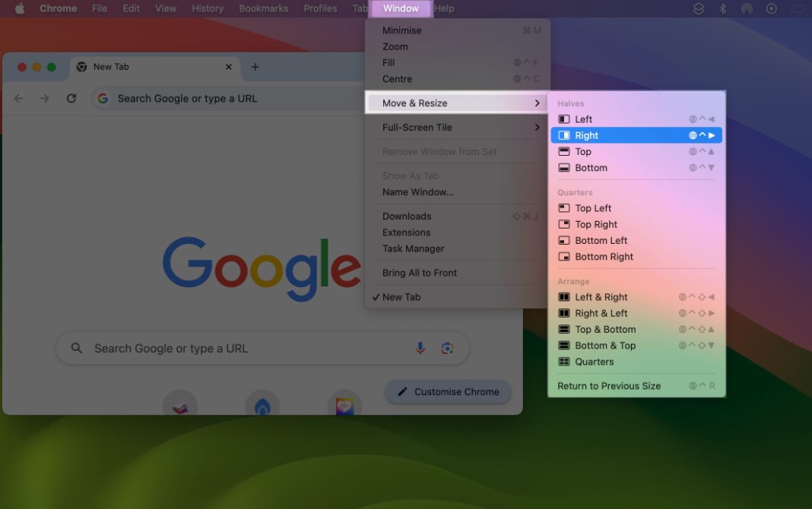The image size is (812, 509).
Task: Click the forward navigation arrow
Action: (44, 98)
